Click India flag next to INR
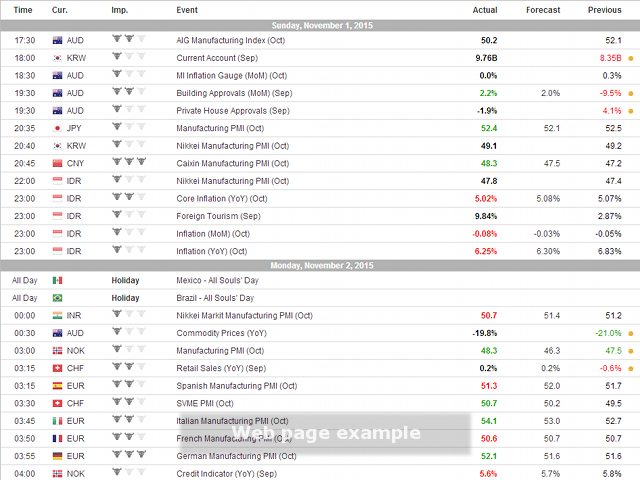Screen dimensions: 640x480 [x=58, y=316]
